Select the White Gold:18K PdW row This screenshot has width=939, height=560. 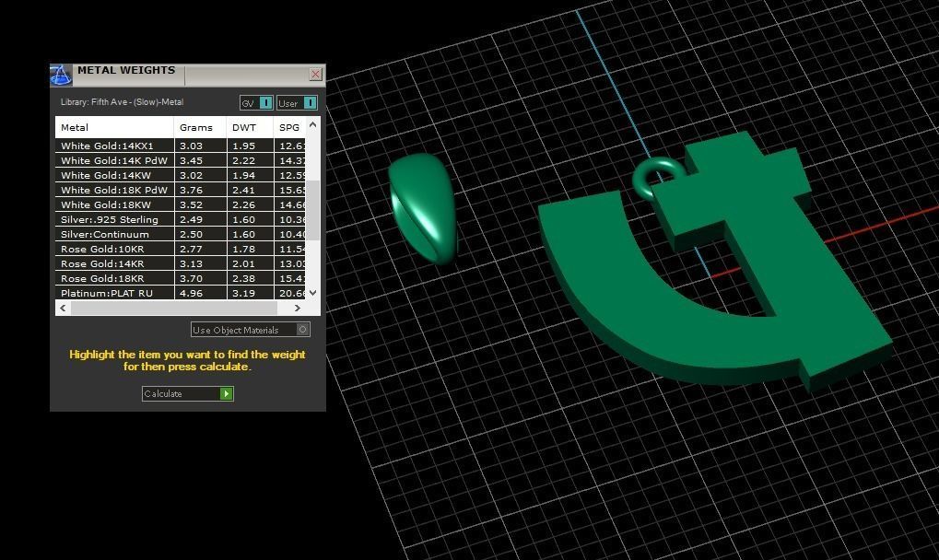pyautogui.click(x=181, y=190)
